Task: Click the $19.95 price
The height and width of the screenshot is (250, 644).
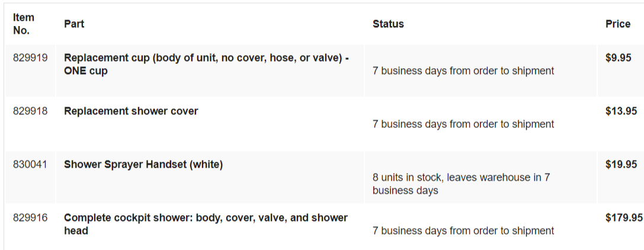Action: (621, 165)
